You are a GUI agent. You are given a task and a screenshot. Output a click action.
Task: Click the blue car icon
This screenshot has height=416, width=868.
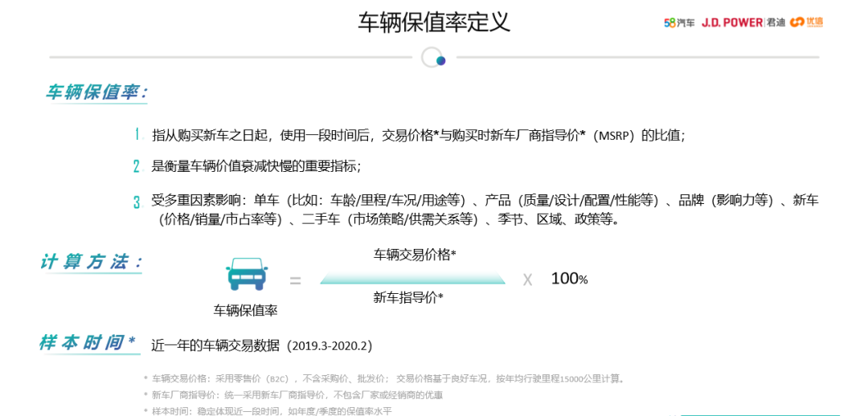tap(245, 275)
